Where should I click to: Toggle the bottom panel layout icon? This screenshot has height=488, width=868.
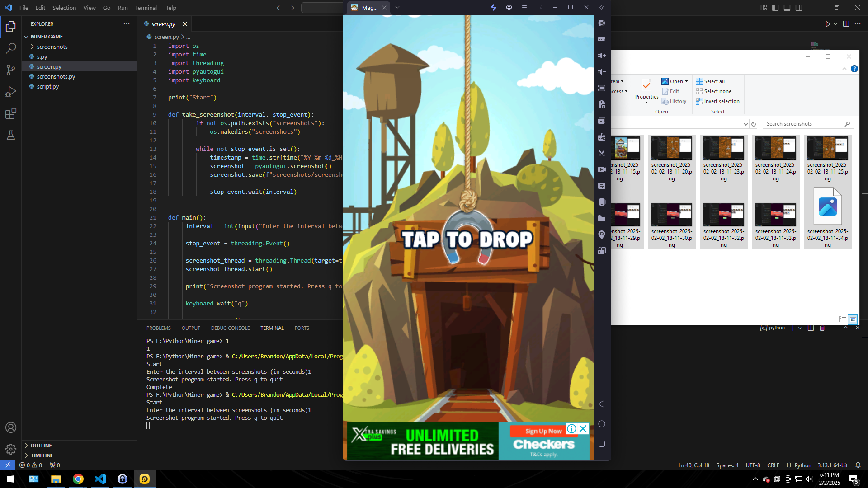click(787, 8)
